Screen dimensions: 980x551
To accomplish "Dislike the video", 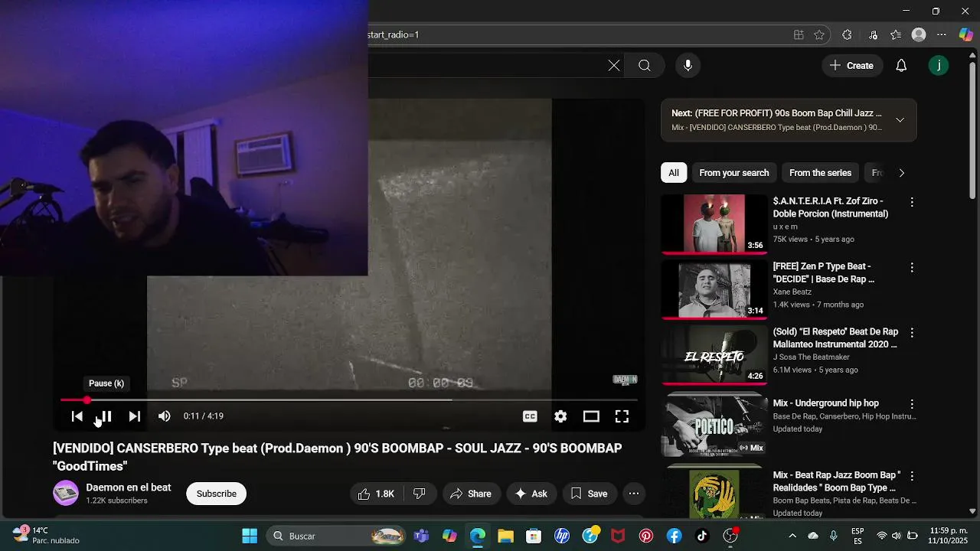I will (420, 494).
